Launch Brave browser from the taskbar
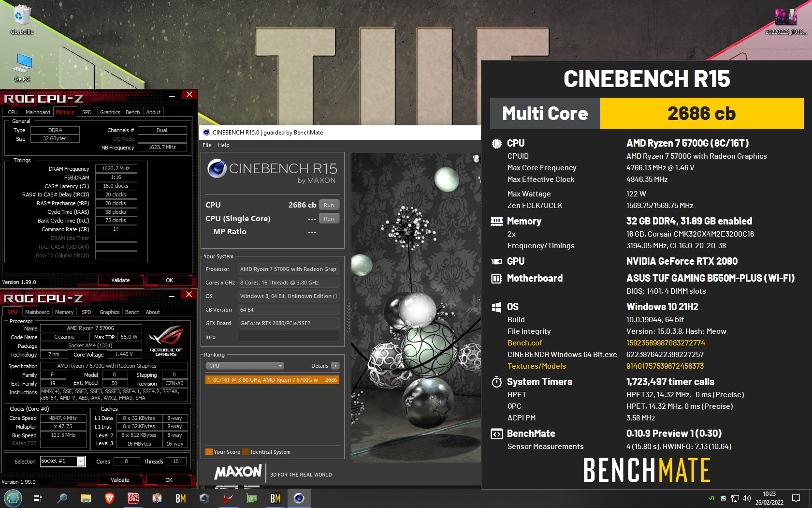 coord(110,498)
